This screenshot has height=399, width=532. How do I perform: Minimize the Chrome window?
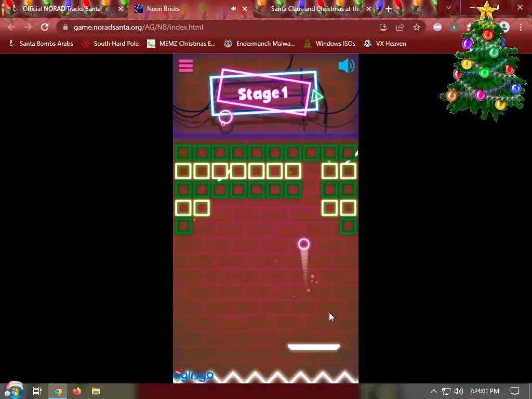472,7
